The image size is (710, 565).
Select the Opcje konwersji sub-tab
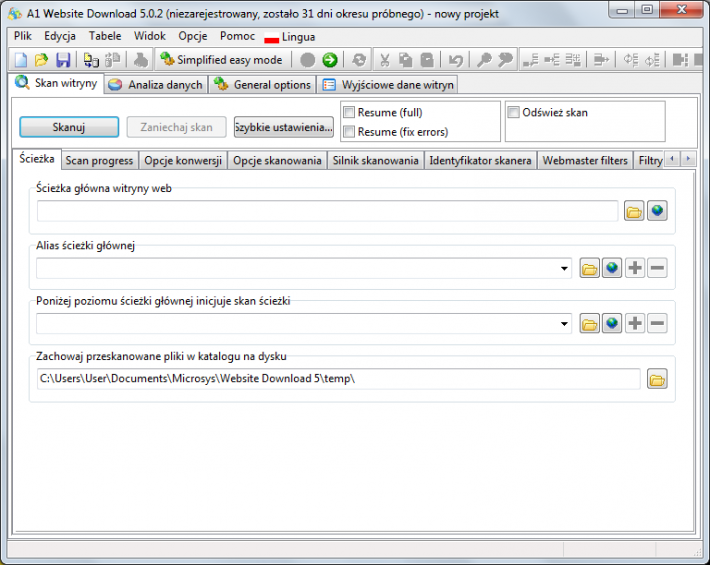point(183,161)
